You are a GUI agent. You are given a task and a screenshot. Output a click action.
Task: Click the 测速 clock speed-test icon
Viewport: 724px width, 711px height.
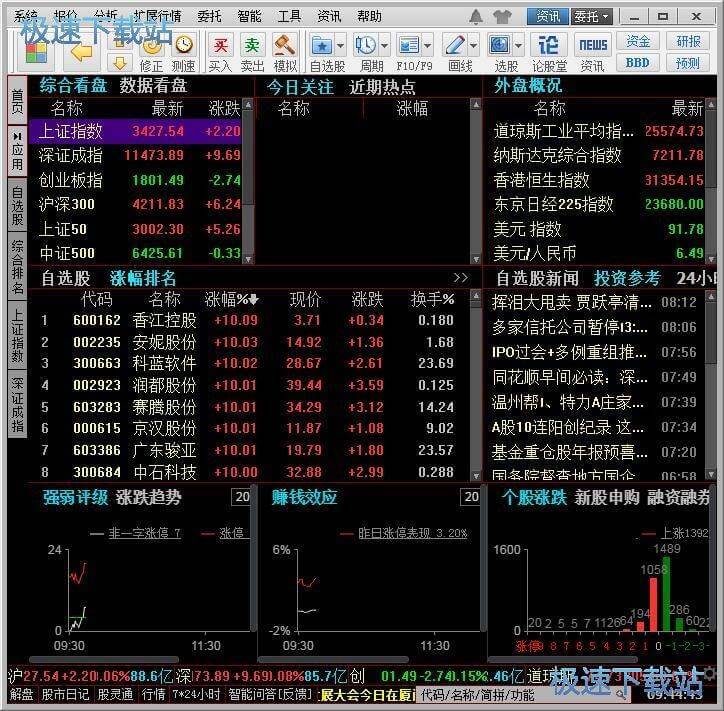click(184, 45)
